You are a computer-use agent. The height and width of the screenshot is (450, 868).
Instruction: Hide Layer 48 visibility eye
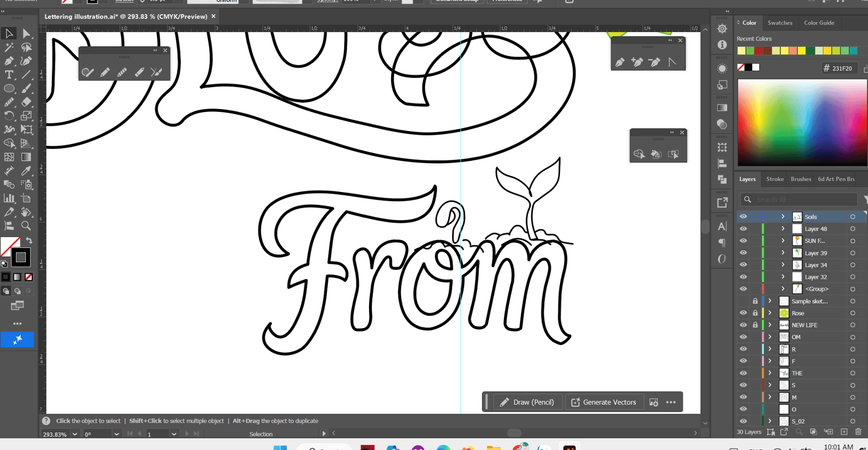(743, 229)
